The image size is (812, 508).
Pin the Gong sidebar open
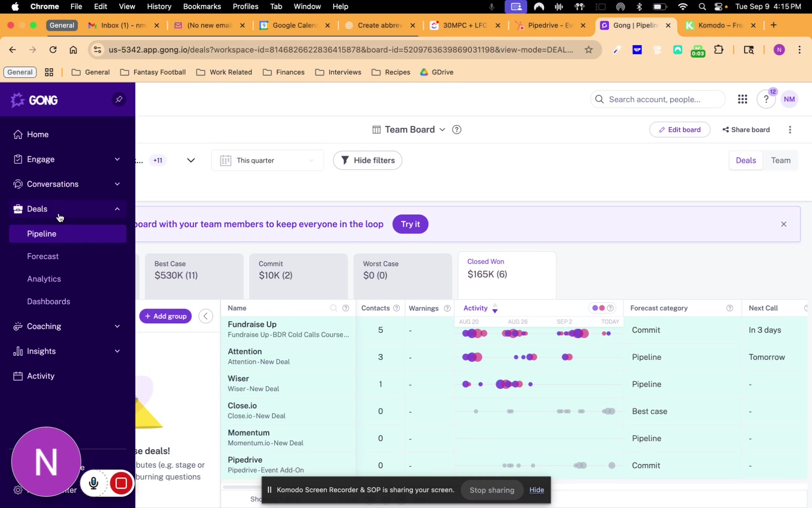[x=119, y=99]
